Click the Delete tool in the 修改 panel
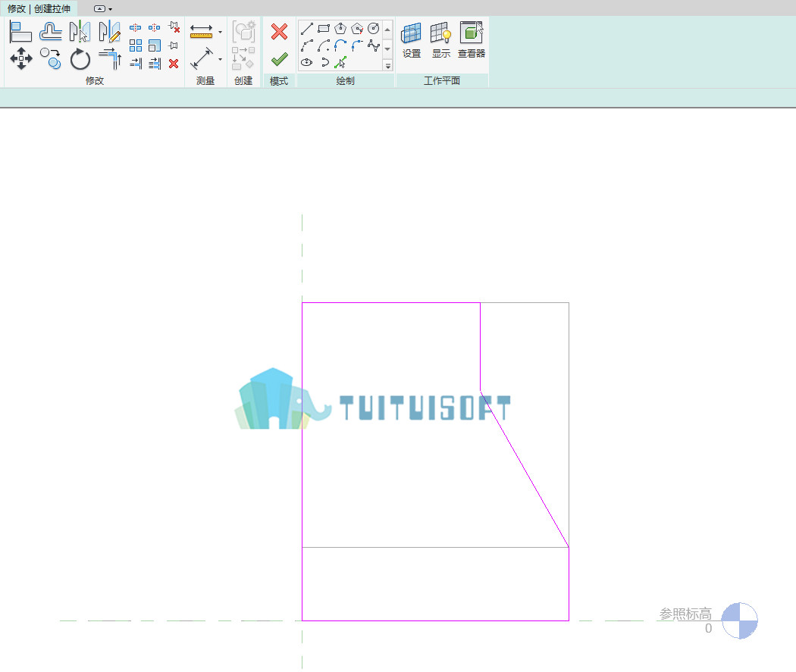 tap(174, 64)
